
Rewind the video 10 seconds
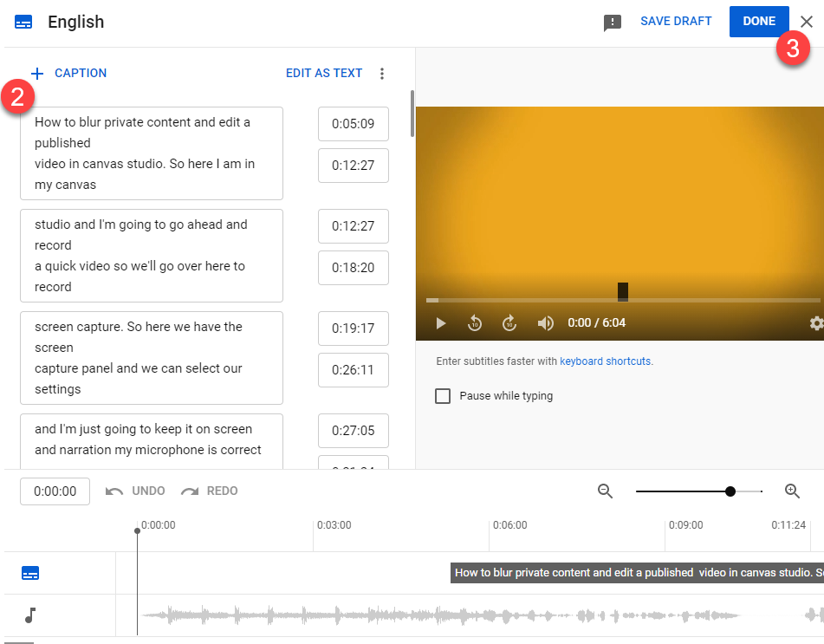click(475, 322)
